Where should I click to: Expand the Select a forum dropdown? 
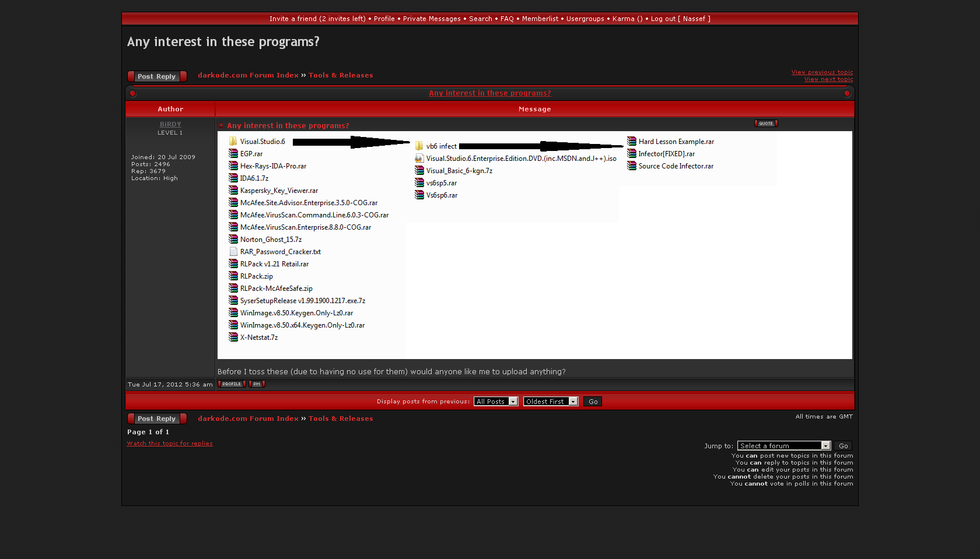tap(783, 446)
